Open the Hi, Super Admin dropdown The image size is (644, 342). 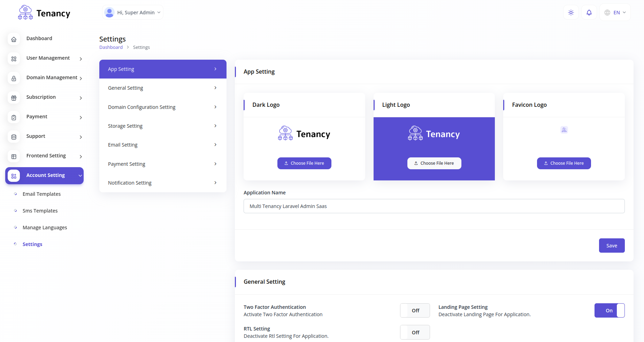click(x=133, y=12)
